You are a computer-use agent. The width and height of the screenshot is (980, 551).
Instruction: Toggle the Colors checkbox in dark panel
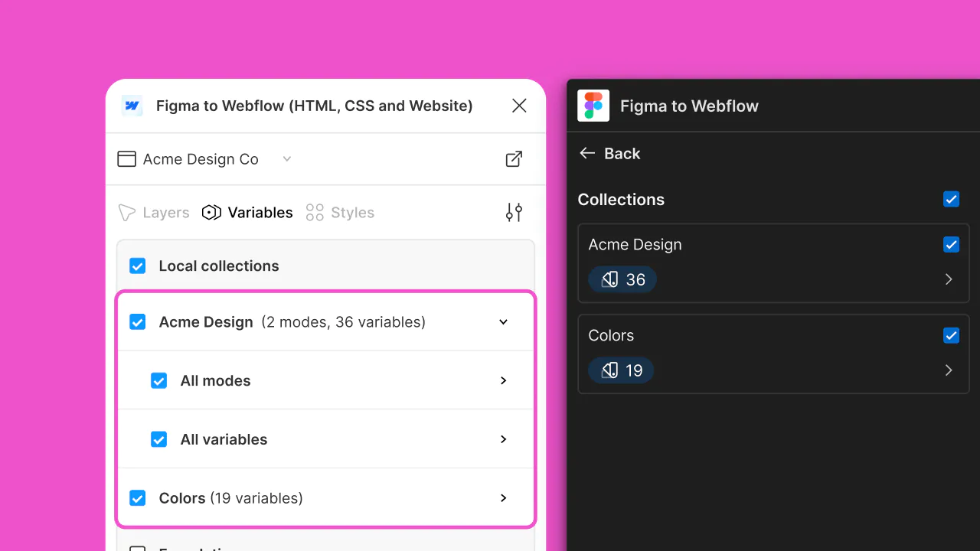[x=951, y=335]
